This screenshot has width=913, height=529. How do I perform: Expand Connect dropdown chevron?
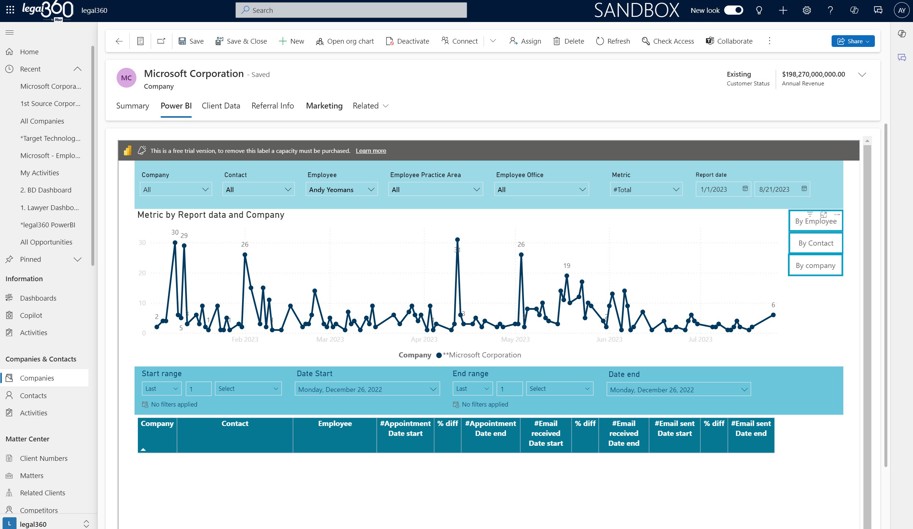[493, 41]
